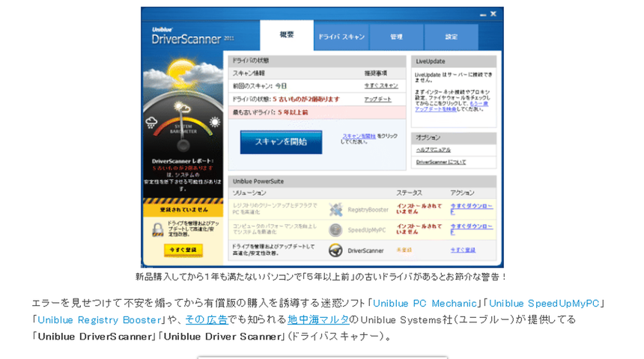Click the Uniblue DriverScanner logo

(192, 36)
